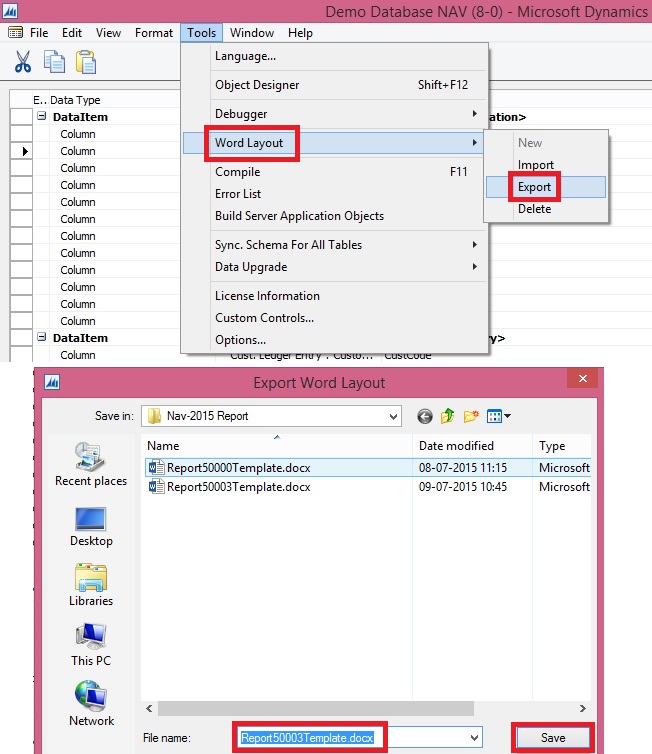The height and width of the screenshot is (754, 652).
Task: Choose Export from Word Layout submenu
Action: pos(534,187)
